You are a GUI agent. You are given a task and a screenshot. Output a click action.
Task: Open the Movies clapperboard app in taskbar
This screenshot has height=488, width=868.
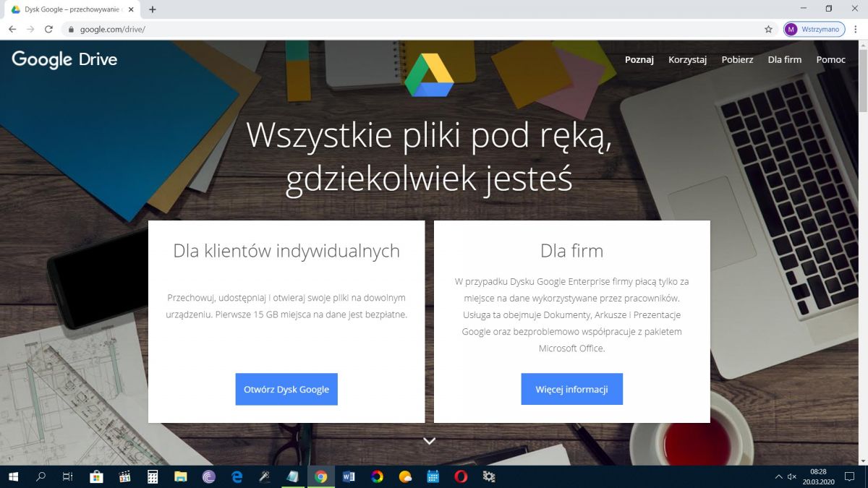124,476
